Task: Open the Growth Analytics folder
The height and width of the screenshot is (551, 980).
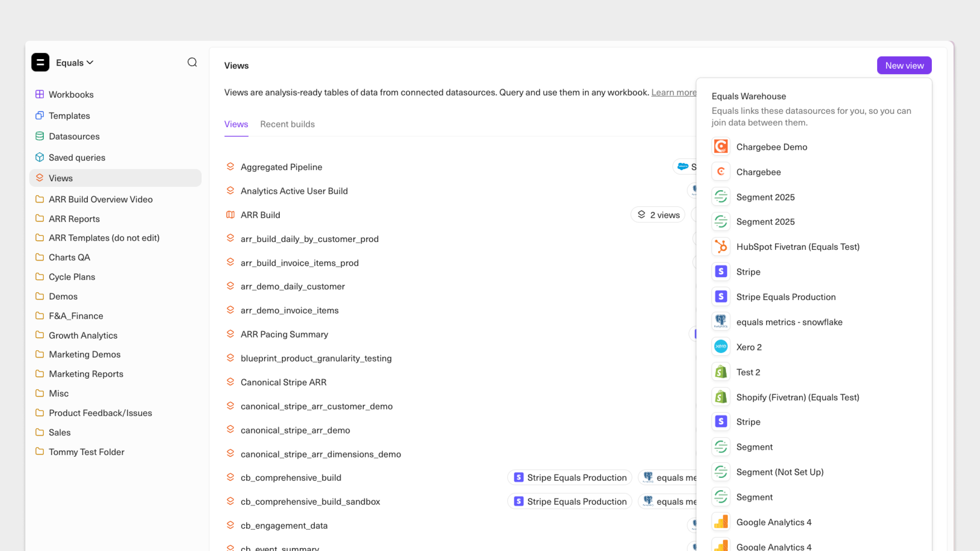Action: click(x=83, y=335)
